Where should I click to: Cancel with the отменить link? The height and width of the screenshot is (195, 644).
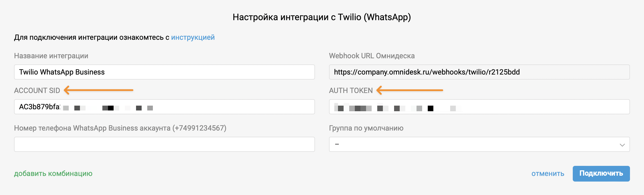point(548,173)
